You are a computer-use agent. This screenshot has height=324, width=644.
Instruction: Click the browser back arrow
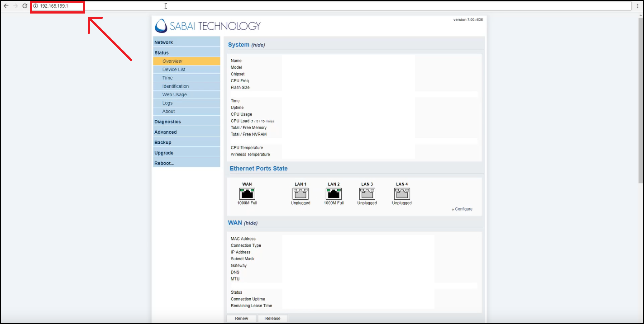coord(6,6)
